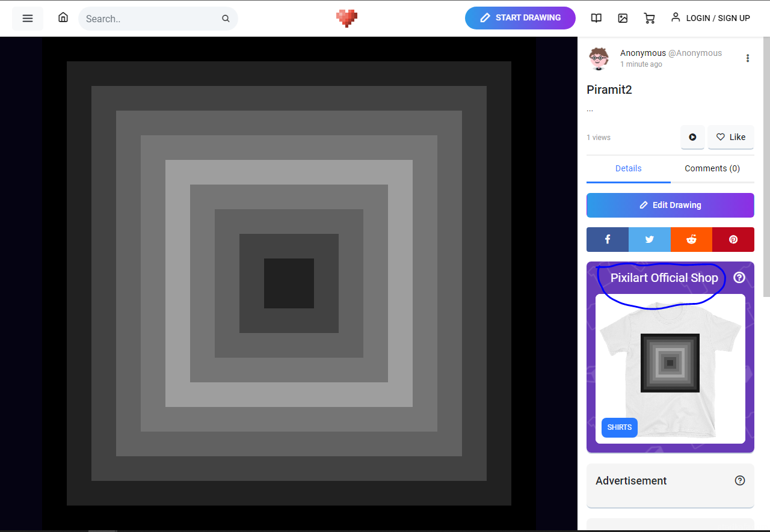770x532 pixels.
Task: Click the START DRAWING button
Action: 520,18
